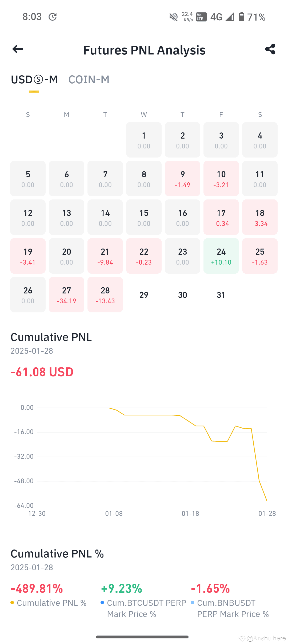Tap the -61.08 USD cumulative value
The image size is (288, 644).
tap(42, 372)
